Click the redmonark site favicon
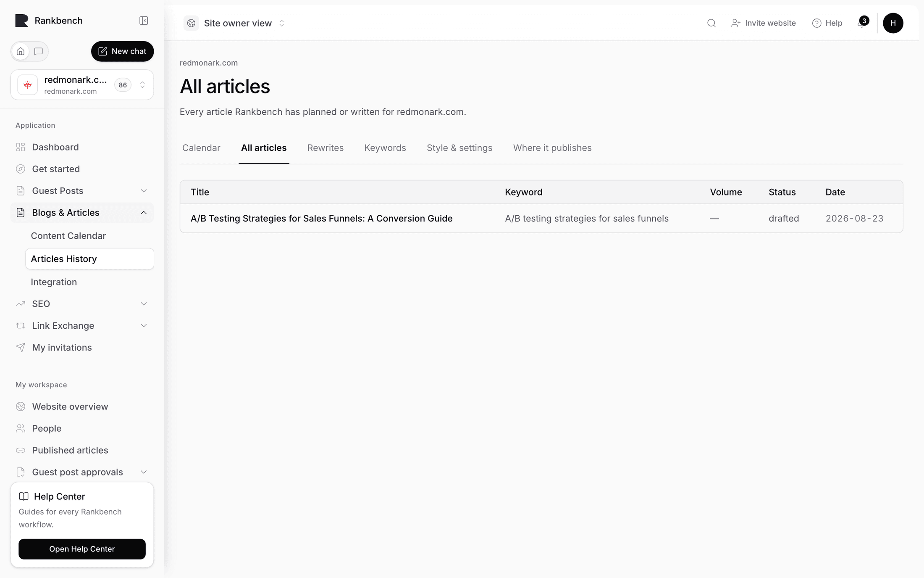This screenshot has height=578, width=924. (x=28, y=85)
